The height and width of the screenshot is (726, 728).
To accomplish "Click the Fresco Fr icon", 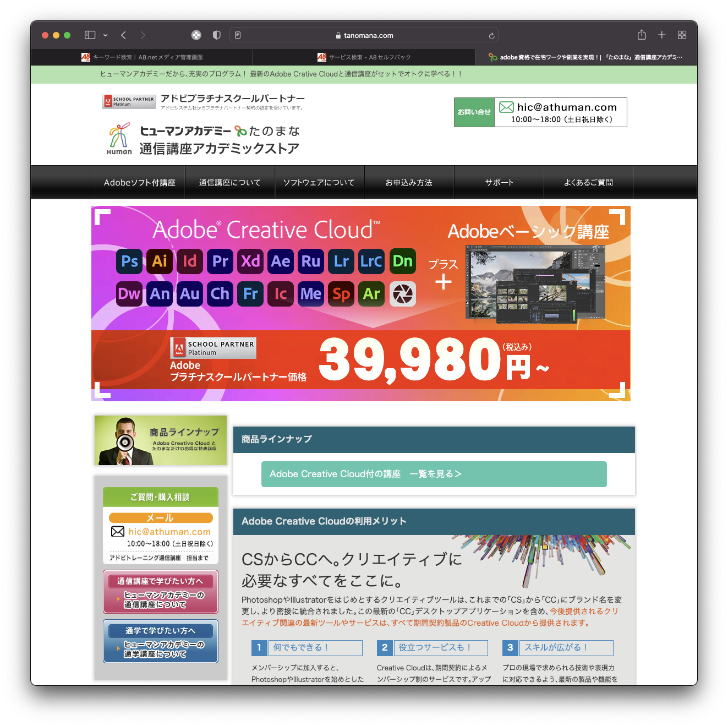I will click(x=250, y=293).
